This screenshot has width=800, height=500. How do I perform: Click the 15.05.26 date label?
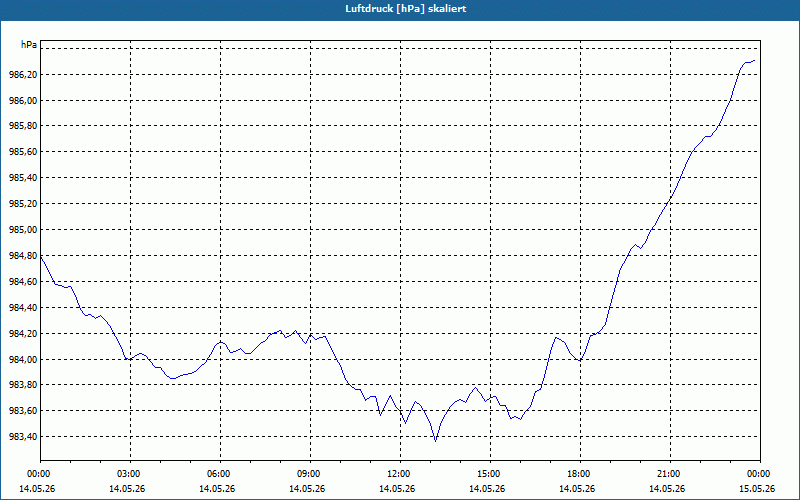(757, 488)
